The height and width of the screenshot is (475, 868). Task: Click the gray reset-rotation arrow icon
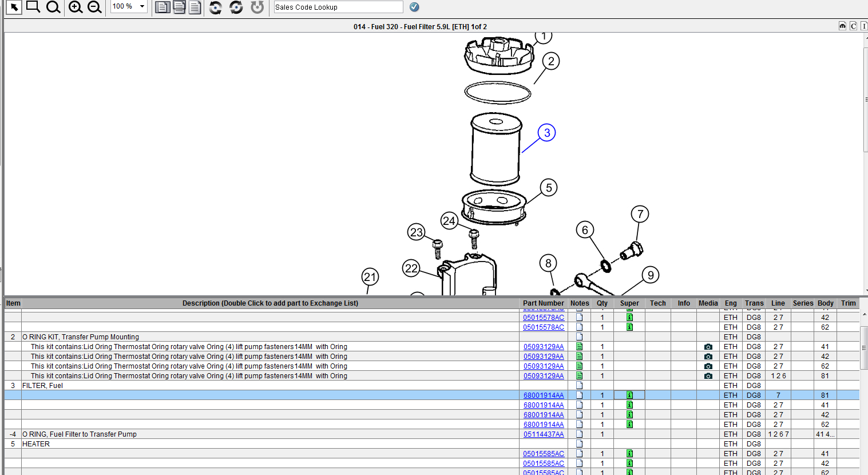(257, 7)
